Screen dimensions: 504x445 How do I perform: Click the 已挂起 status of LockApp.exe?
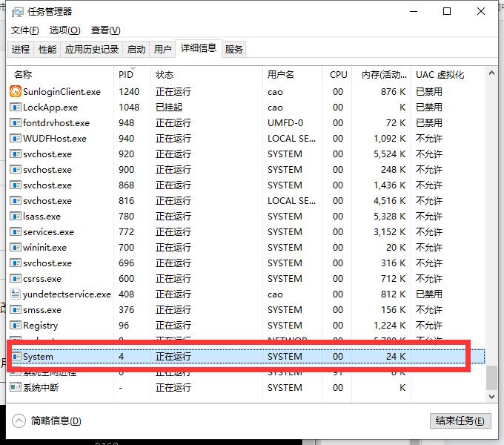(169, 107)
